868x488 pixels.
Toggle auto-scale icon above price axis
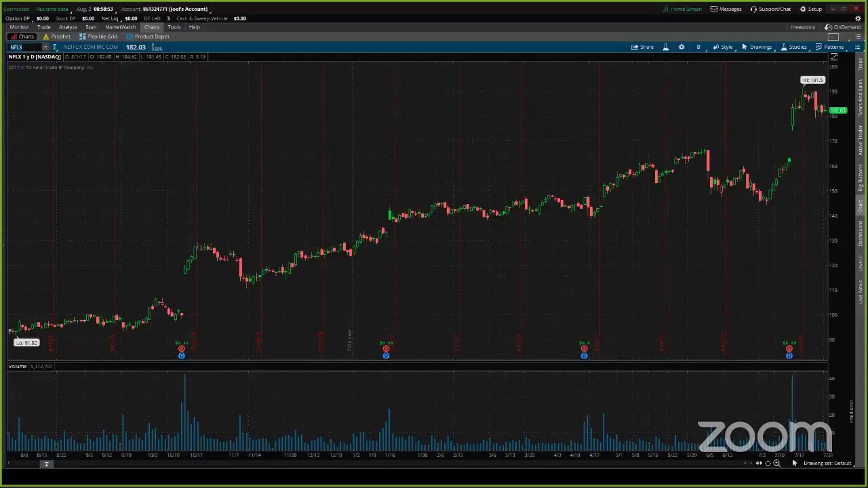pyautogui.click(x=834, y=57)
